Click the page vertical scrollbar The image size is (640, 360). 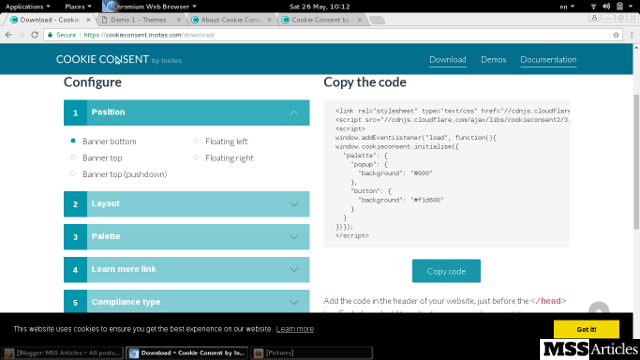click(636, 162)
